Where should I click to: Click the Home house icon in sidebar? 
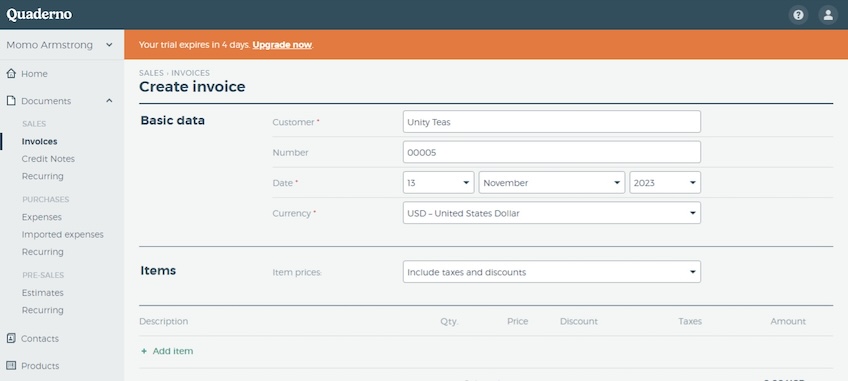click(11, 73)
